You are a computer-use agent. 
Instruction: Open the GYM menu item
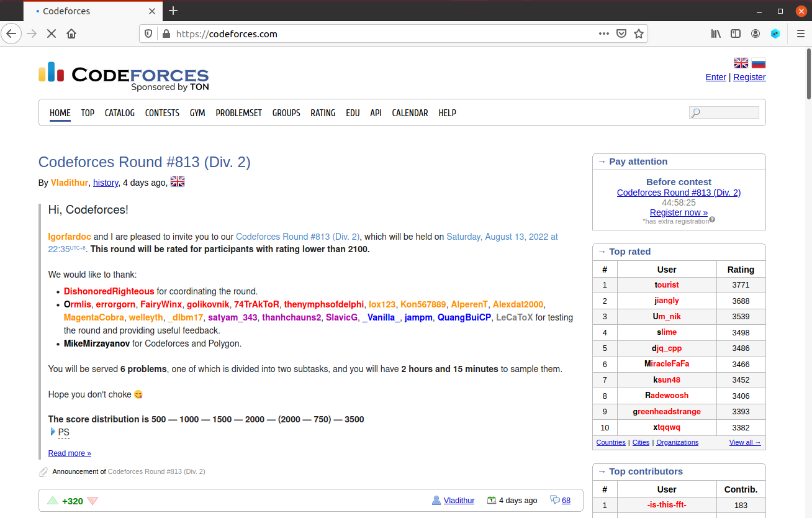click(197, 113)
